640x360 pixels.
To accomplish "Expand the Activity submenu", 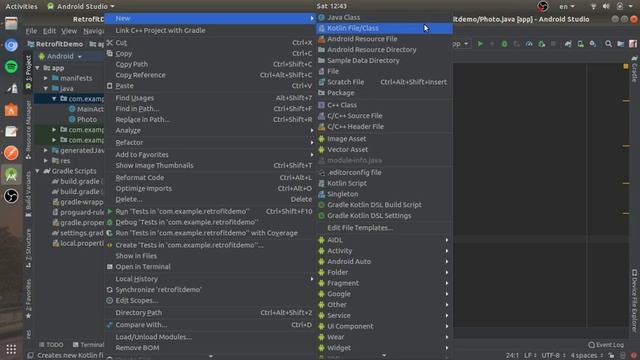I will pyautogui.click(x=384, y=251).
